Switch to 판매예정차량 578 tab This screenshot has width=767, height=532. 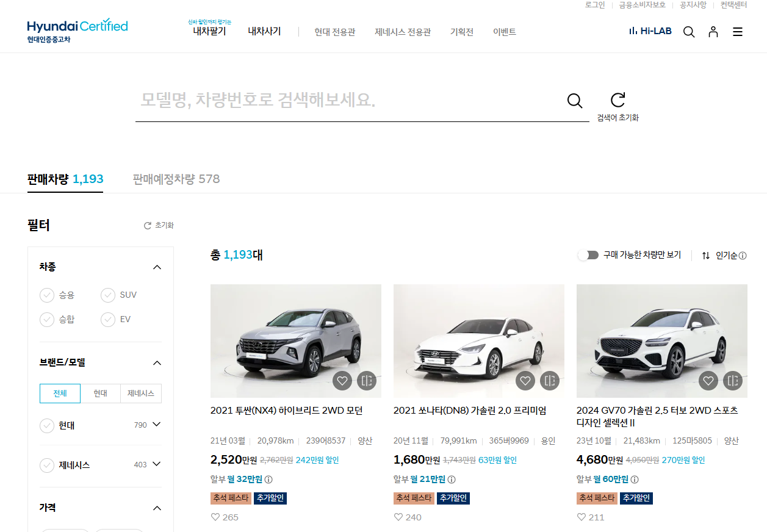[x=176, y=179]
